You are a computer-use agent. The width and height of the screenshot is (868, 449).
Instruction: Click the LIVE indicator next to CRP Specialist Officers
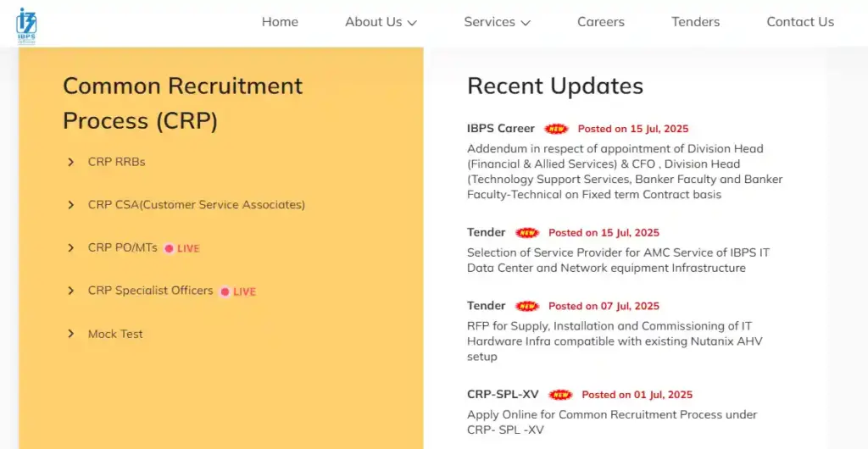pos(238,291)
